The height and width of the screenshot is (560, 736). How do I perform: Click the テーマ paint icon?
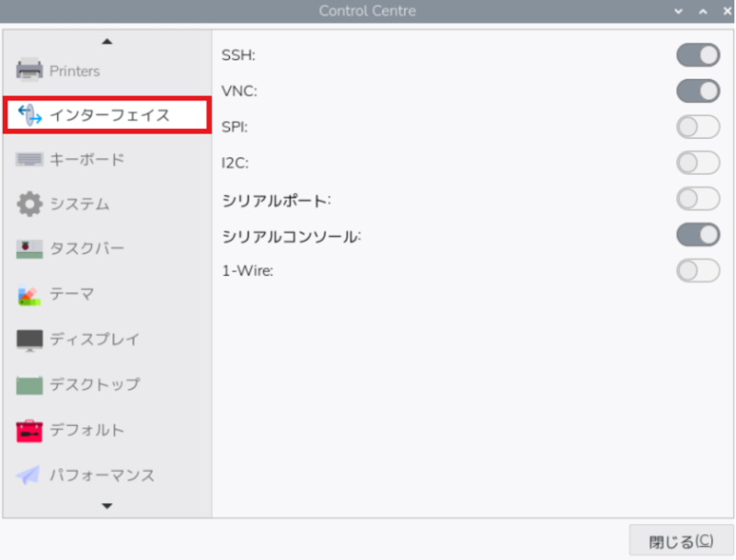(x=29, y=294)
